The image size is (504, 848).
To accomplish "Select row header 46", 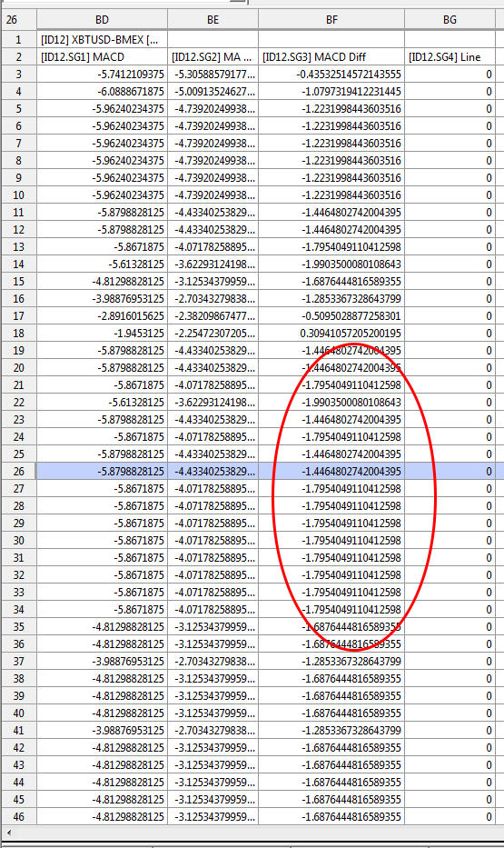I will coord(18,816).
